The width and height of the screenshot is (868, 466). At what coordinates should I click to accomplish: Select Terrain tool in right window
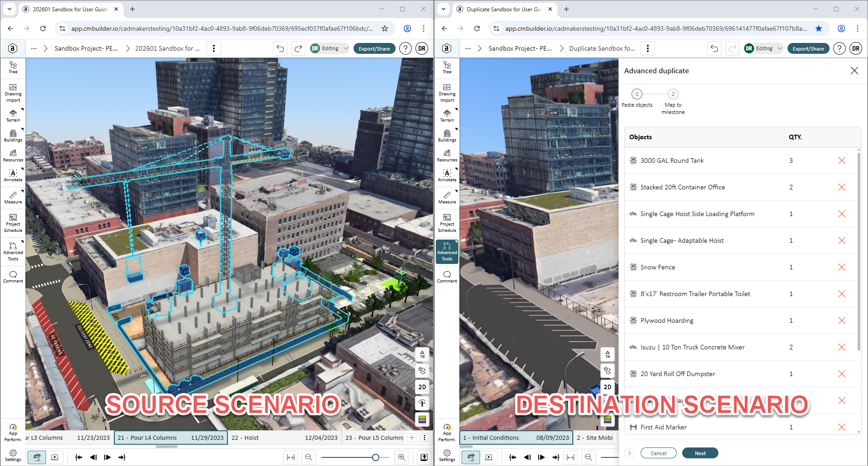click(447, 115)
